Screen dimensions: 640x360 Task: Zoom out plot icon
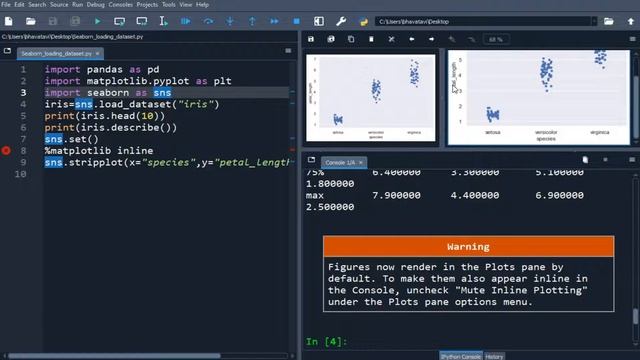point(452,39)
